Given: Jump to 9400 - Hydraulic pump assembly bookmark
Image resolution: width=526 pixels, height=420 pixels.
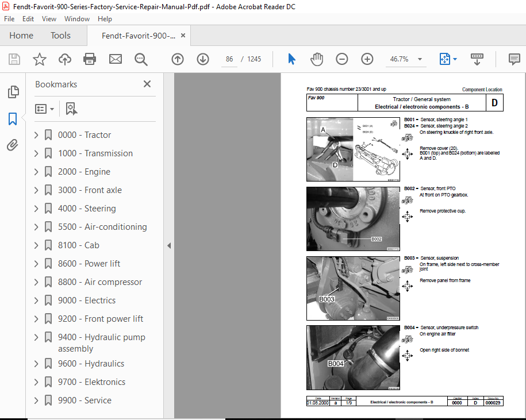Looking at the screenshot, I should point(102,343).
